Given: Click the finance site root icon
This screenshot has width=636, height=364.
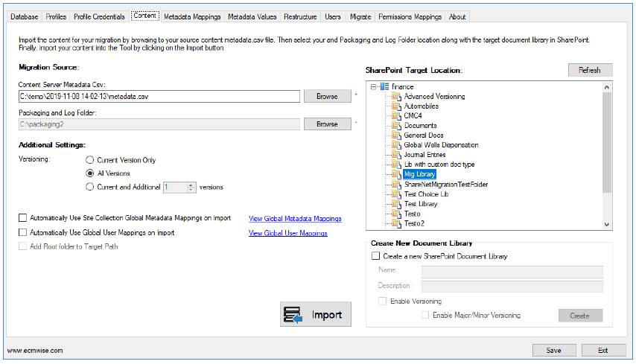Looking at the screenshot, I should tap(384, 87).
